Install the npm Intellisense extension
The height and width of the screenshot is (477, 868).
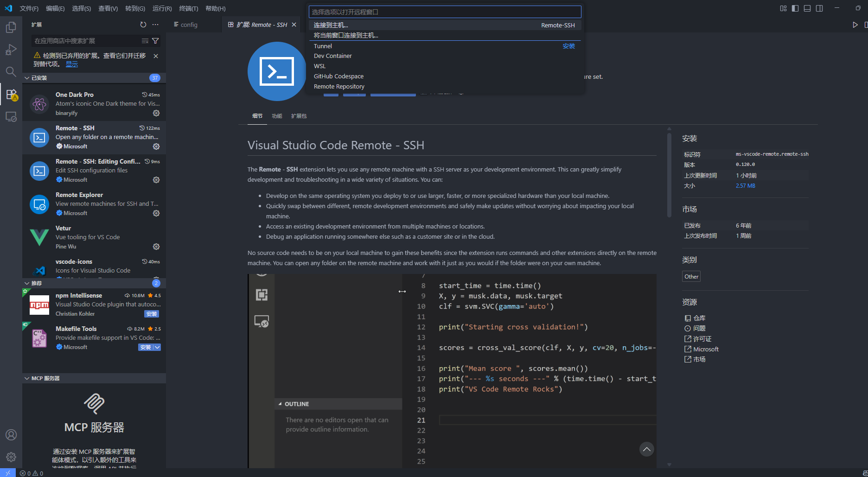(152, 314)
